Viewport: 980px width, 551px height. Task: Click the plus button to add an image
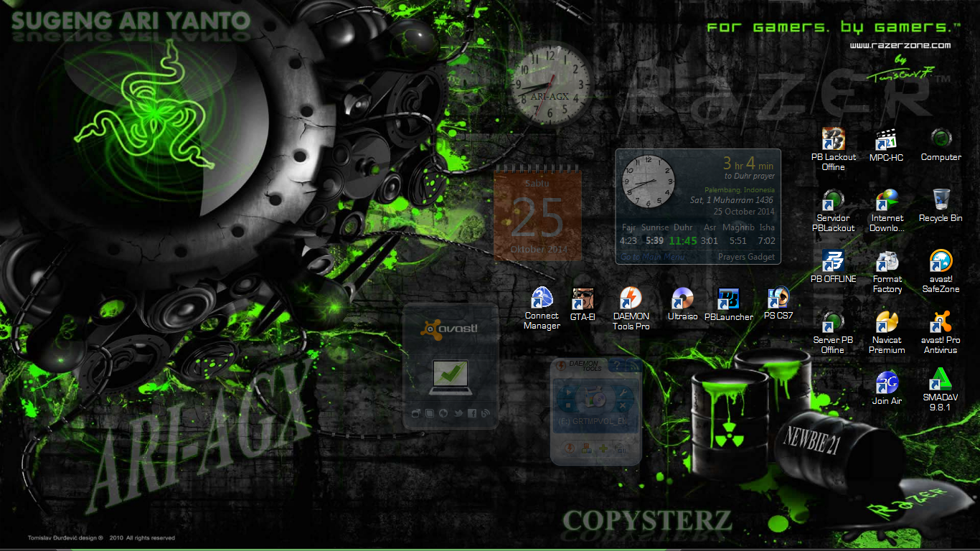(603, 449)
